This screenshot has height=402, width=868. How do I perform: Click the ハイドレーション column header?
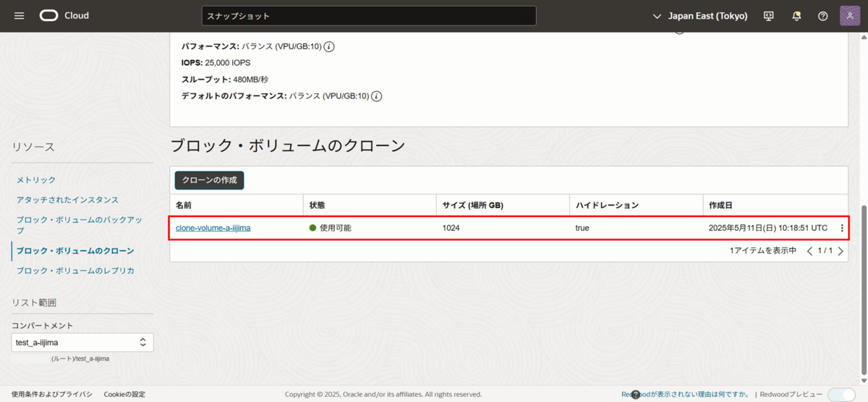point(636,205)
